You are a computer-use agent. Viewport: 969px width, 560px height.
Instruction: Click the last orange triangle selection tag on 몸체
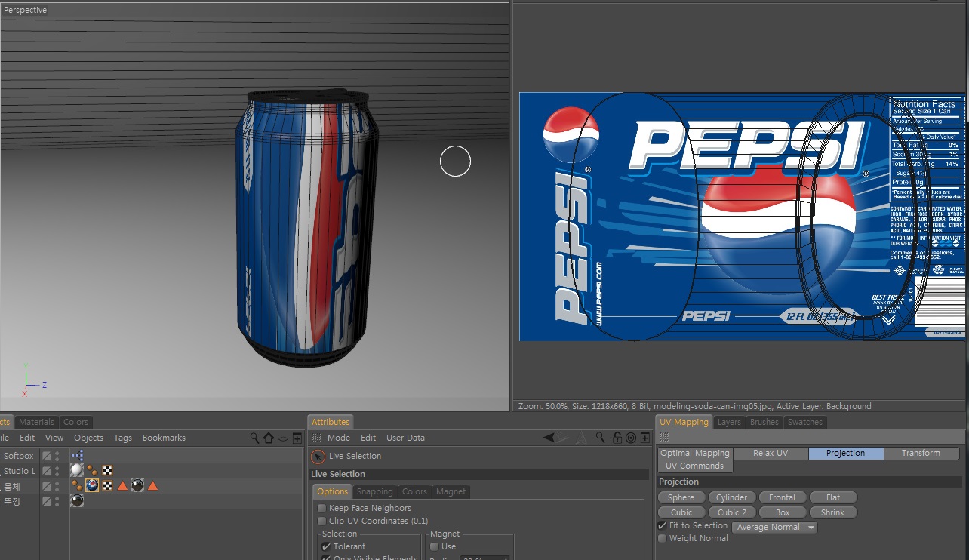click(152, 485)
